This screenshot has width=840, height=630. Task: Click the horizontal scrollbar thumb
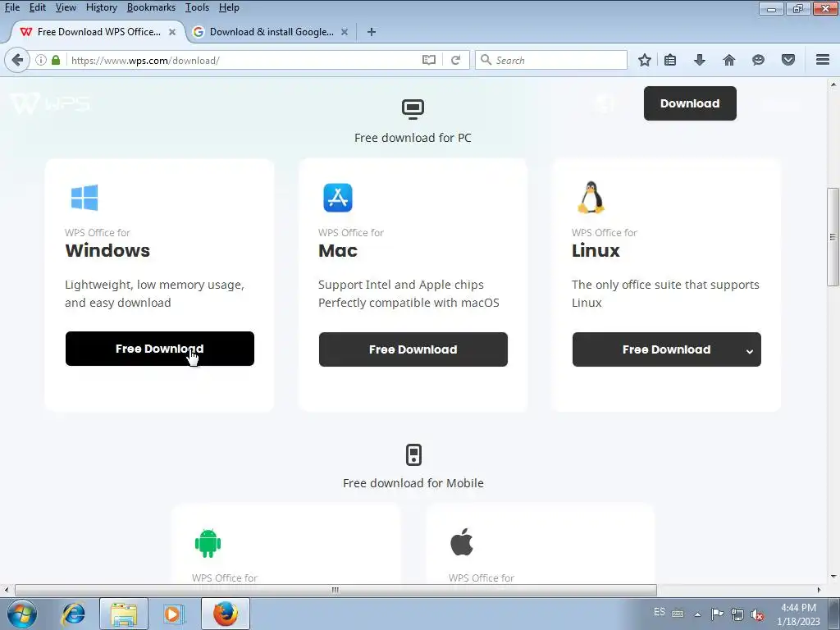coord(336,590)
